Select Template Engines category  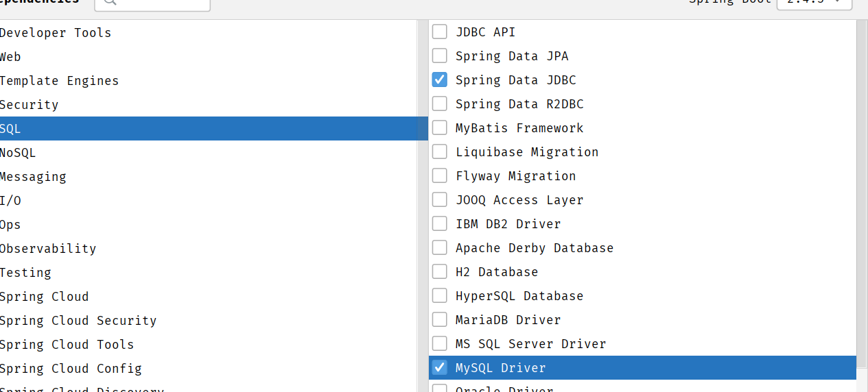209,80
